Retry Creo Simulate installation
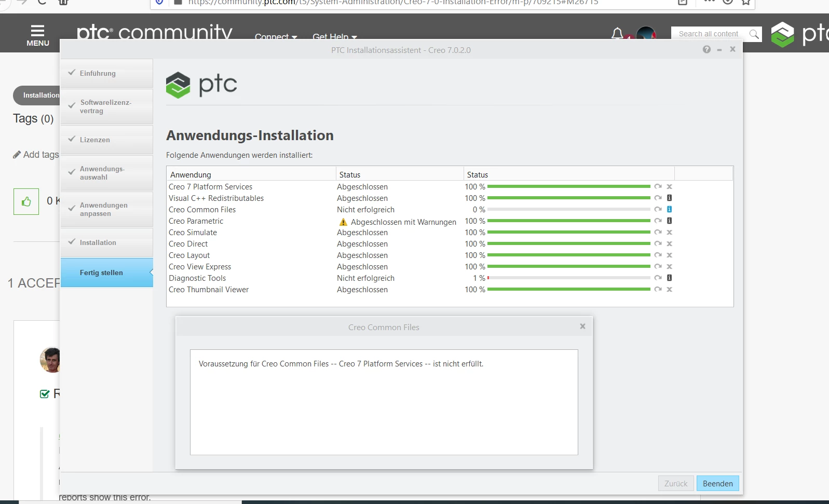Screen dimensions: 829x504 pos(658,232)
